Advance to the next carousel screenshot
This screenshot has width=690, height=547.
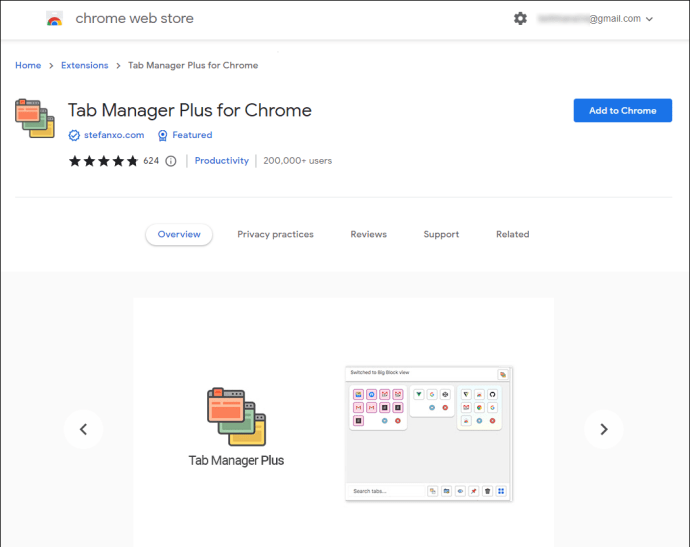pyautogui.click(x=604, y=429)
